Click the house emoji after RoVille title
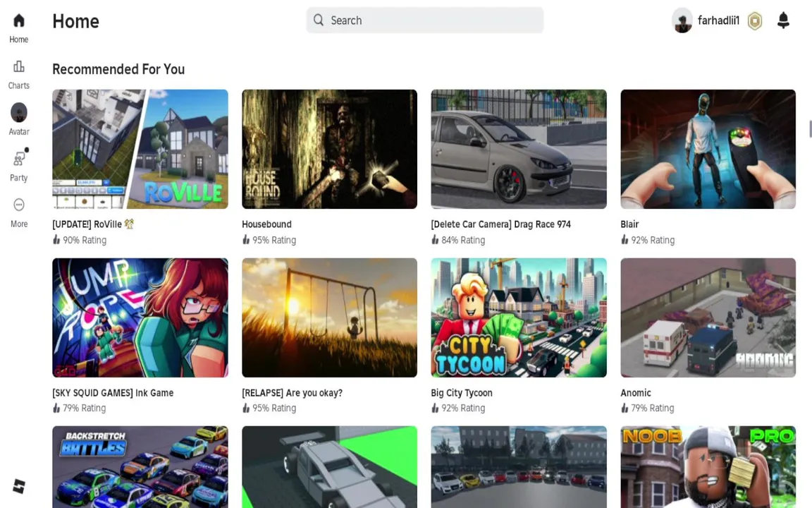Screen dimensions: 812x508 tap(129, 224)
